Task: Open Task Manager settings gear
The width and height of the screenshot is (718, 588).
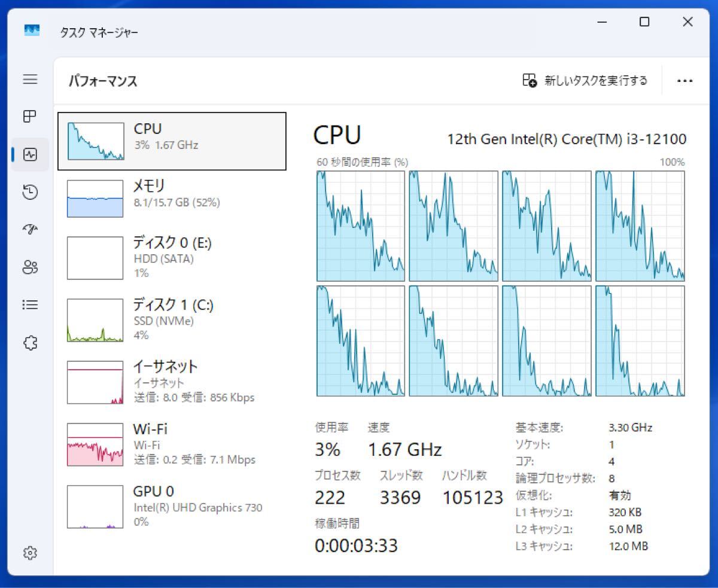Action: 30,553
